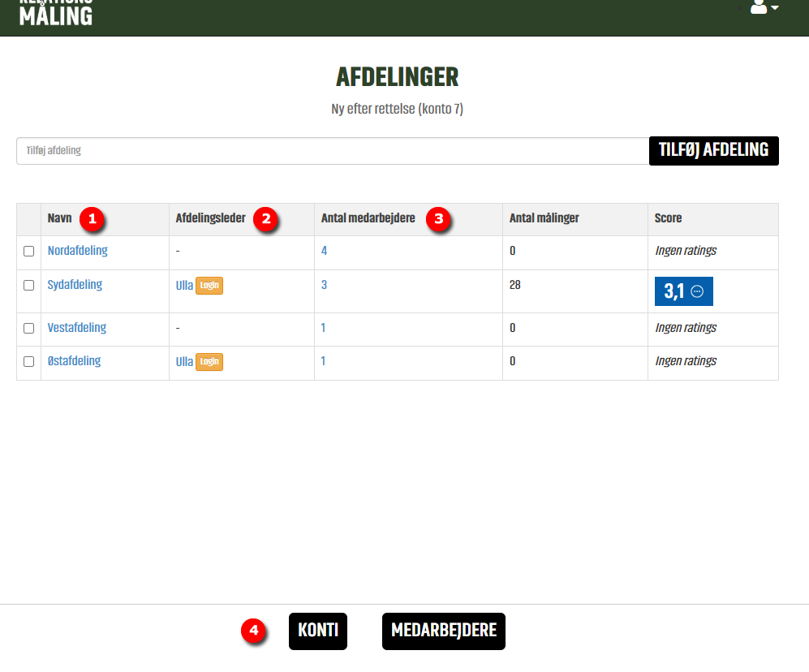
Task: Open the Medarbejdere page
Action: pyautogui.click(x=443, y=631)
